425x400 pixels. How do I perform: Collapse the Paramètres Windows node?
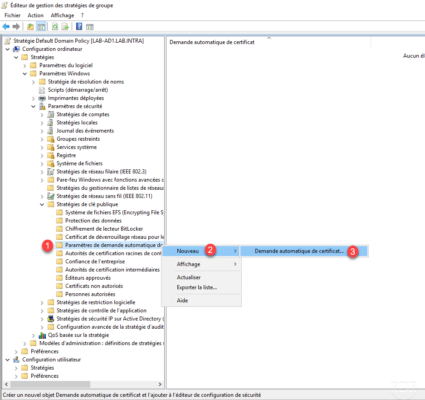(25, 74)
